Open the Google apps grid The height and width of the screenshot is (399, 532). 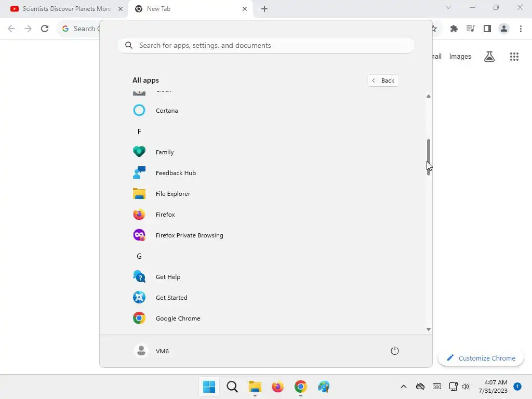(x=514, y=56)
